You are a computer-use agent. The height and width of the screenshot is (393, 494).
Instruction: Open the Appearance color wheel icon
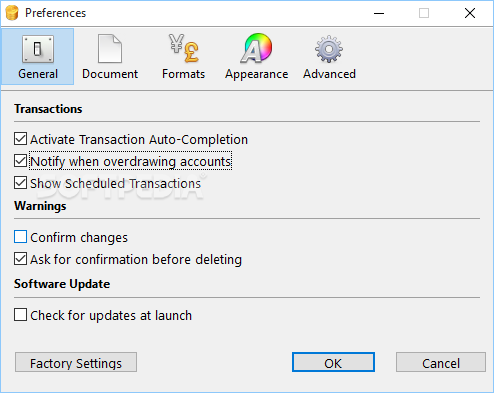pos(256,48)
